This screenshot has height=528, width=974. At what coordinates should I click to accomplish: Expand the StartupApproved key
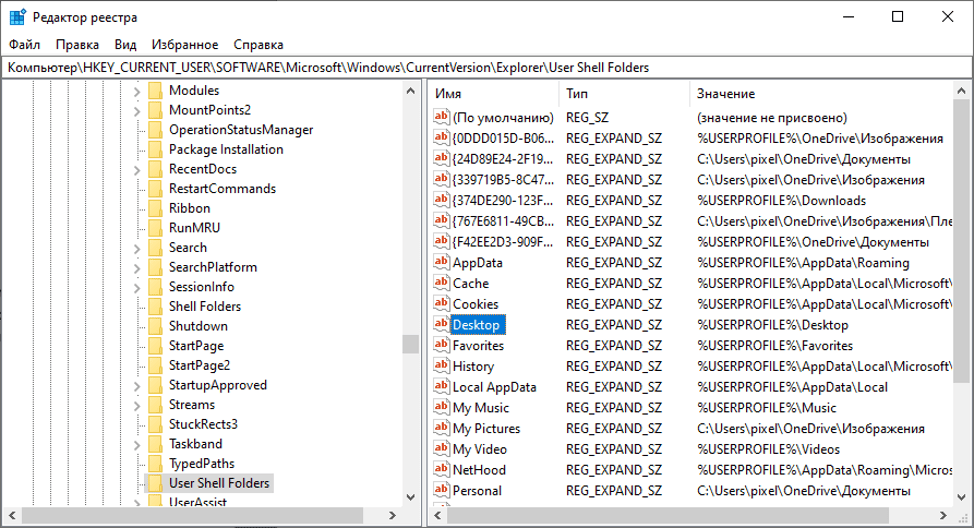(x=137, y=385)
